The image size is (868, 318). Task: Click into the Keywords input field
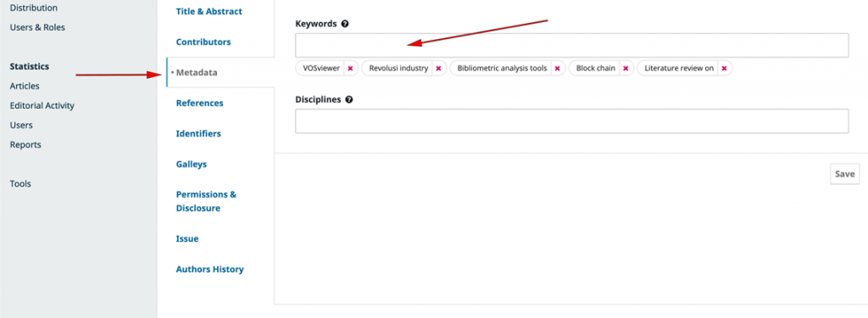[x=571, y=46]
